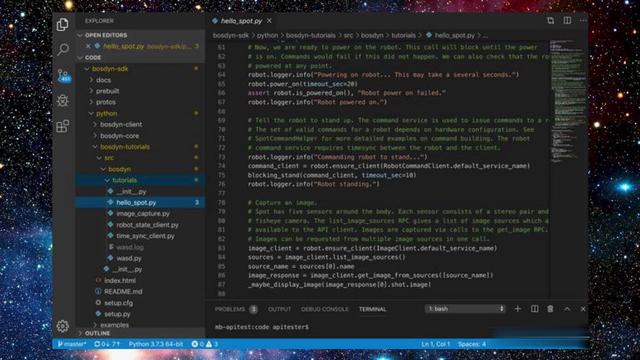
Task: Create a new terminal with the plus icon
Action: click(x=518, y=309)
